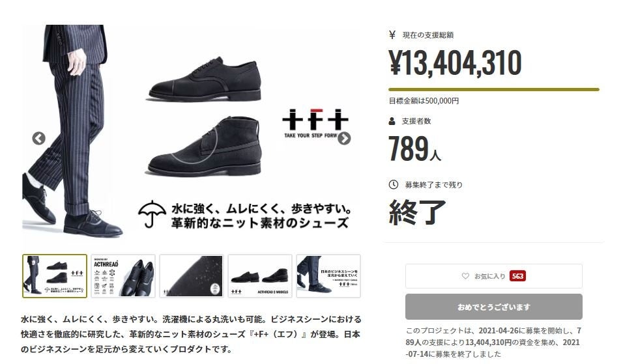
Task: Click the clock icon beside 募集終了まで残り
Action: tap(393, 184)
